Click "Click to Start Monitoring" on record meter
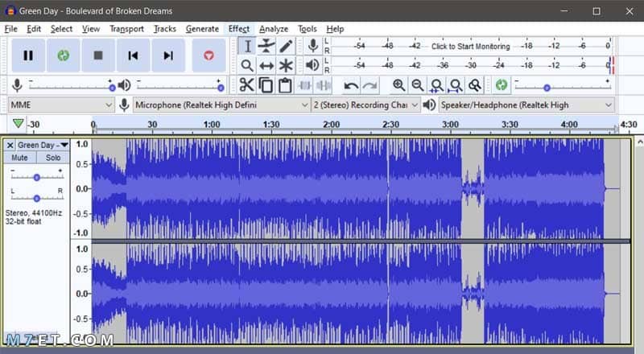The height and width of the screenshot is (354, 644). click(470, 47)
